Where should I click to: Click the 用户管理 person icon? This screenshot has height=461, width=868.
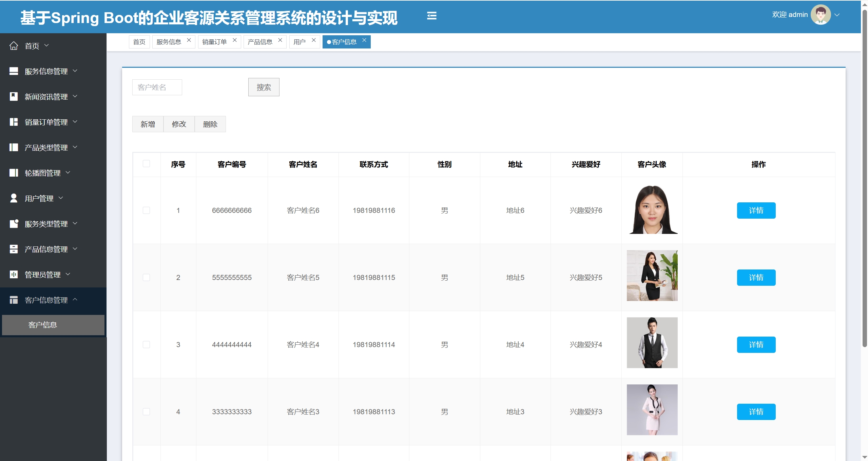[x=14, y=198]
